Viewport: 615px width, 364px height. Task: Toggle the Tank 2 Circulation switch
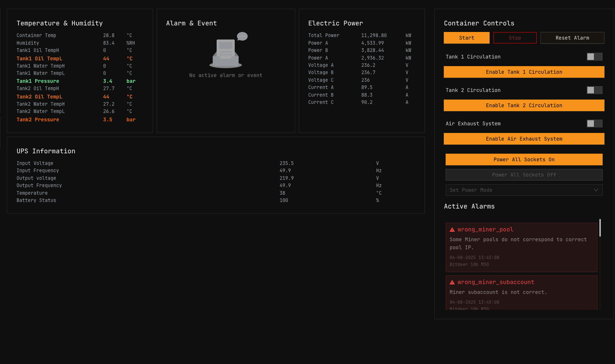(x=594, y=90)
